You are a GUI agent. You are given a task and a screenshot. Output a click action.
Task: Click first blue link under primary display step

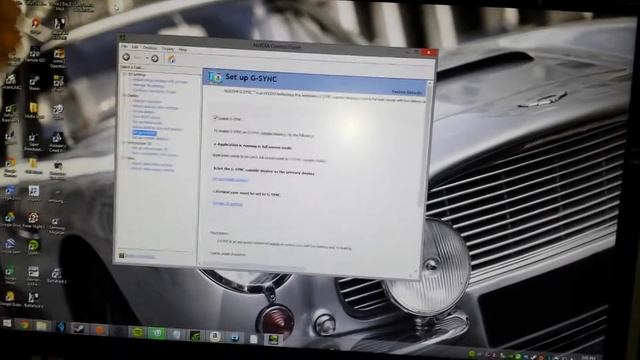tap(230, 179)
